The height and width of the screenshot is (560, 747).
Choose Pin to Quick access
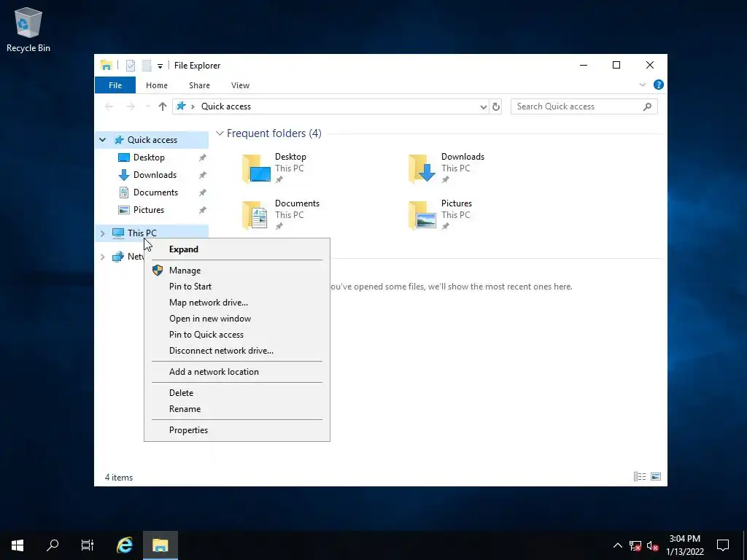pyautogui.click(x=237, y=335)
